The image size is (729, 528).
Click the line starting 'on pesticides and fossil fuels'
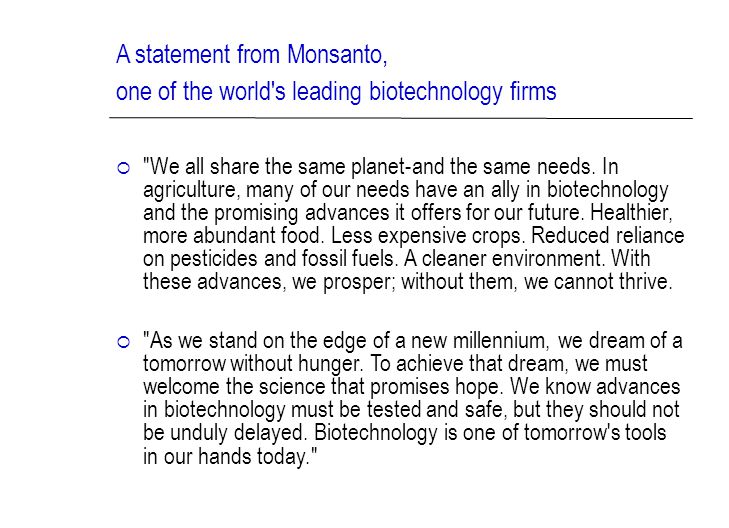click(x=397, y=259)
